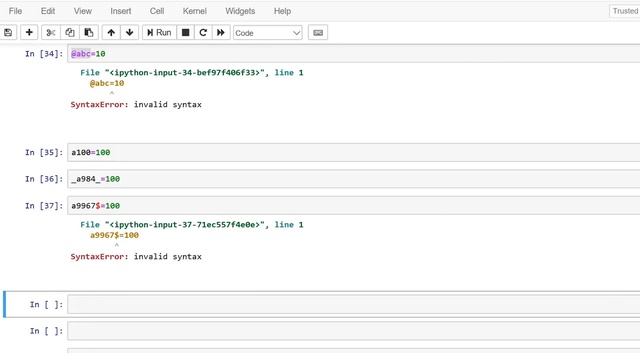Move selected cell down arrow
640x360 pixels.
click(x=129, y=33)
